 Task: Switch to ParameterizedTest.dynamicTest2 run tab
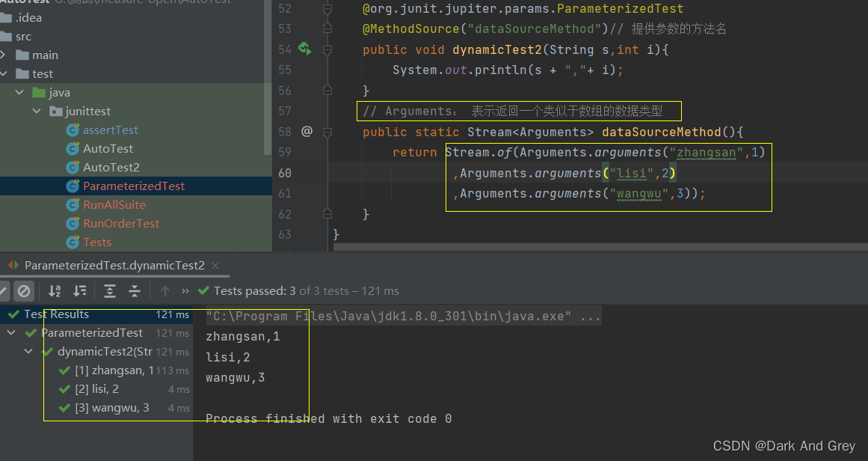click(114, 266)
